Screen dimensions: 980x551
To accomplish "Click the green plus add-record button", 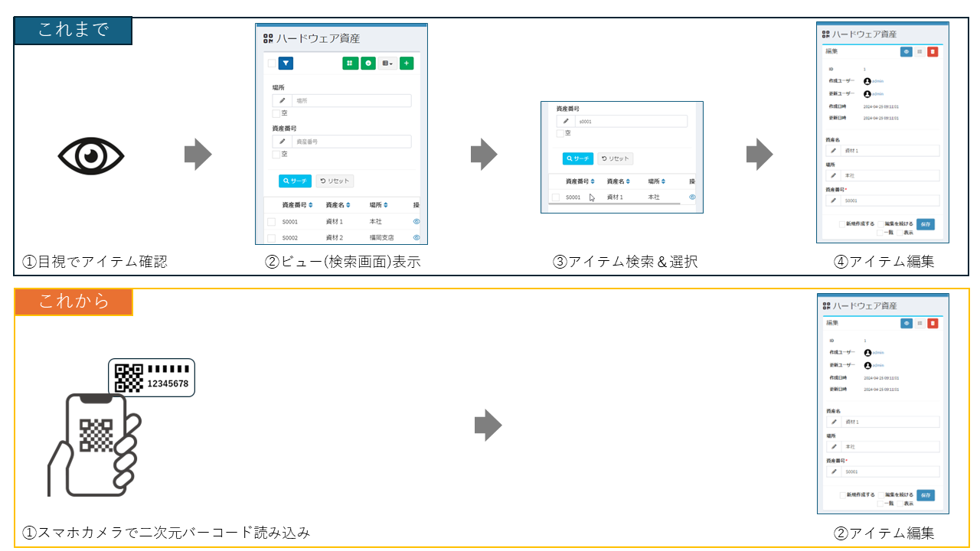I will pos(407,64).
